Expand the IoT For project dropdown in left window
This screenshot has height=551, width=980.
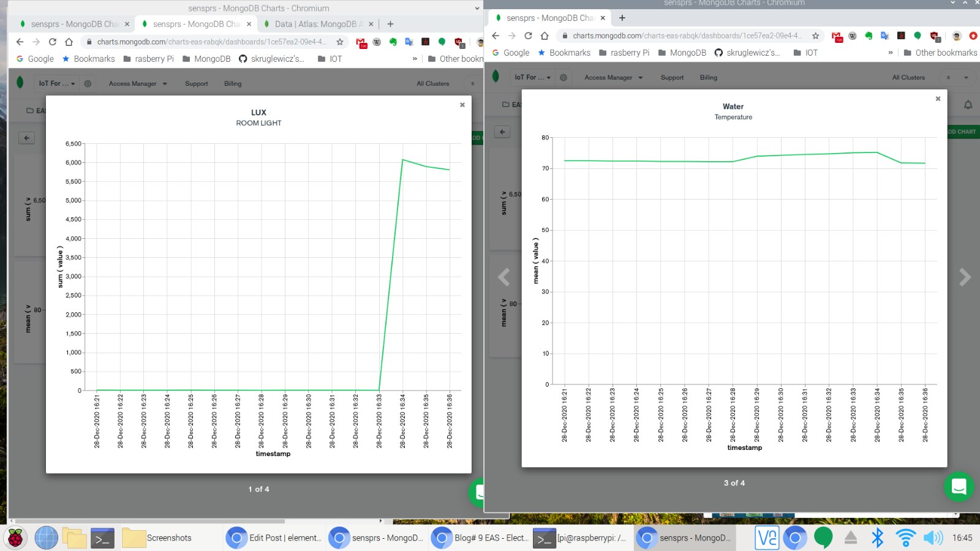coord(56,83)
